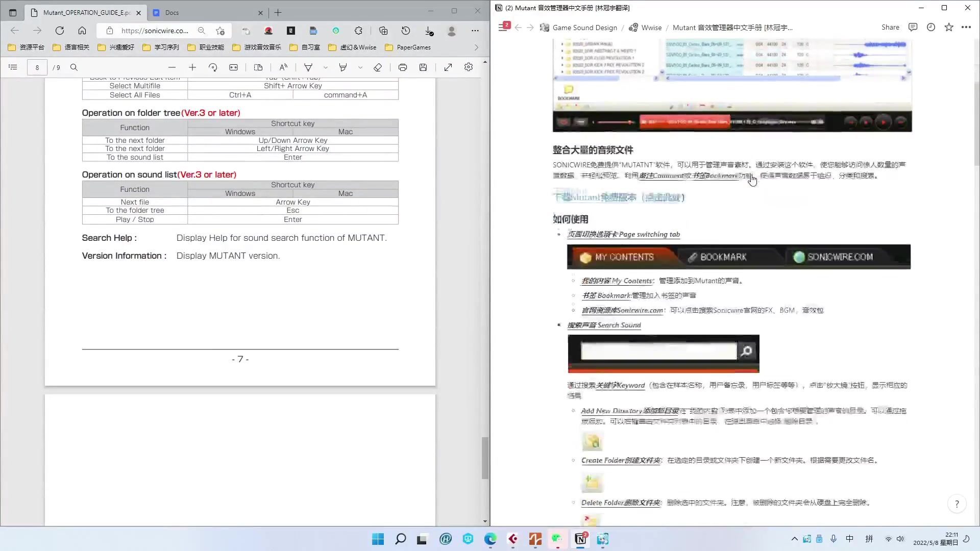Select the PDF highlighter tool
The width and height of the screenshot is (980, 551).
(343, 67)
